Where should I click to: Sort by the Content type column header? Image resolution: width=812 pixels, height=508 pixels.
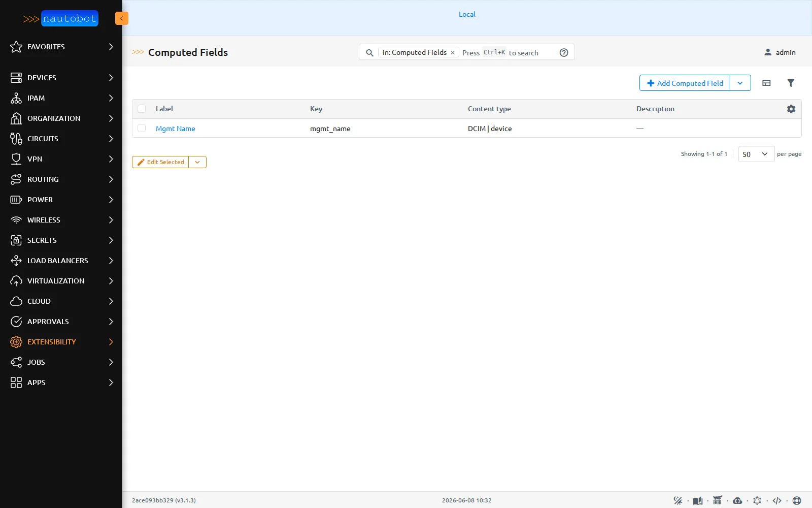click(x=489, y=109)
